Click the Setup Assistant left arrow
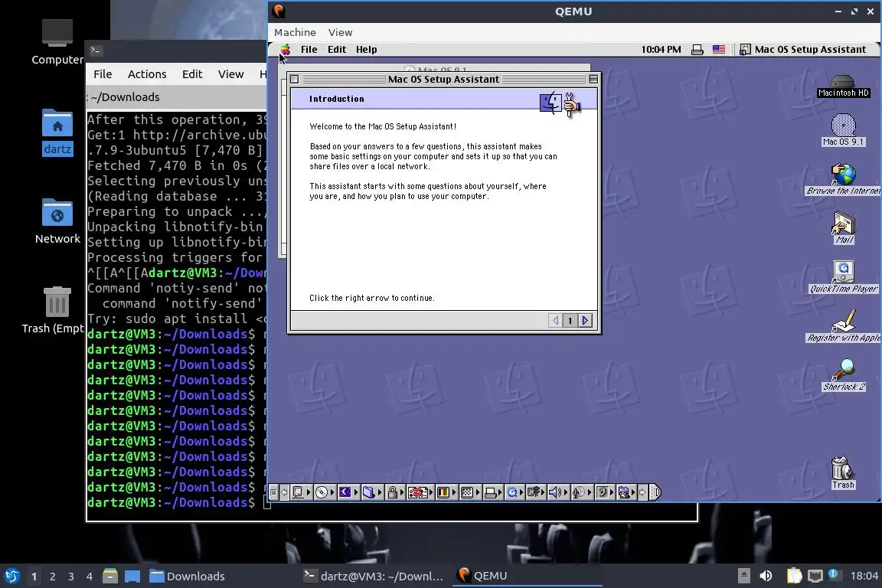Image resolution: width=882 pixels, height=588 pixels. [x=555, y=320]
